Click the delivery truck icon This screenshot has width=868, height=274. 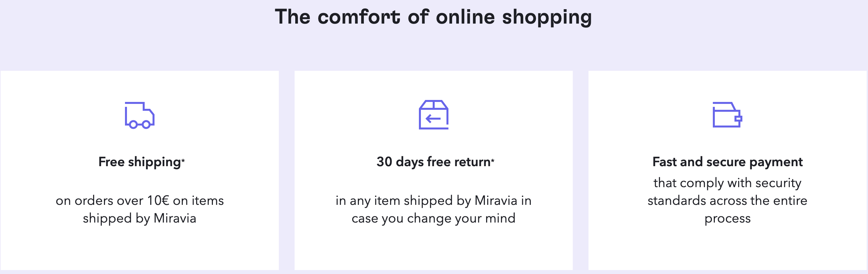[x=139, y=115]
